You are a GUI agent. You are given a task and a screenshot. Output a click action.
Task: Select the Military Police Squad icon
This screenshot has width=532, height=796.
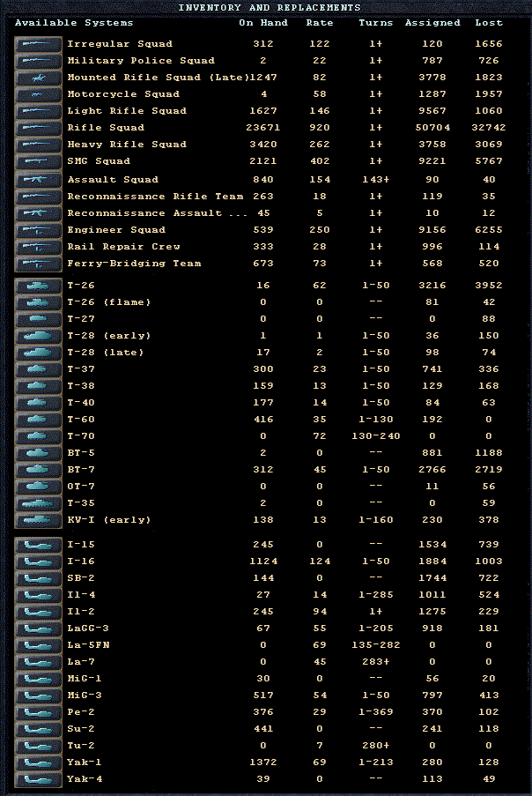point(38,61)
